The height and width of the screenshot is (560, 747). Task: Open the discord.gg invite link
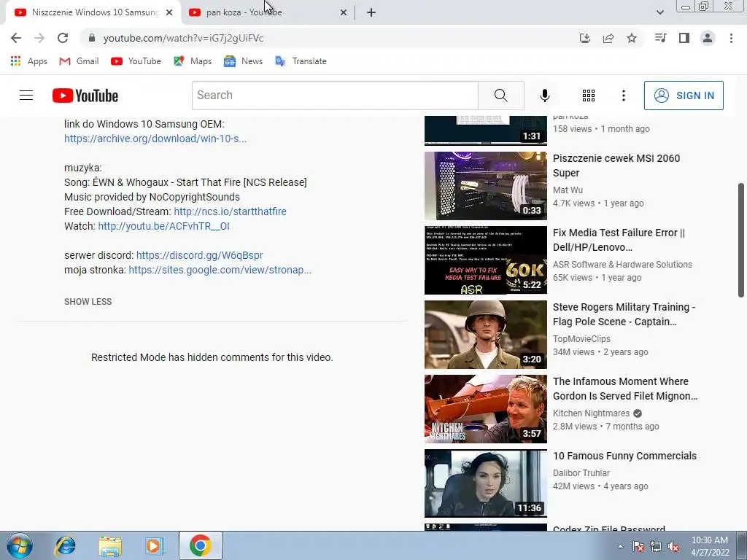(200, 255)
